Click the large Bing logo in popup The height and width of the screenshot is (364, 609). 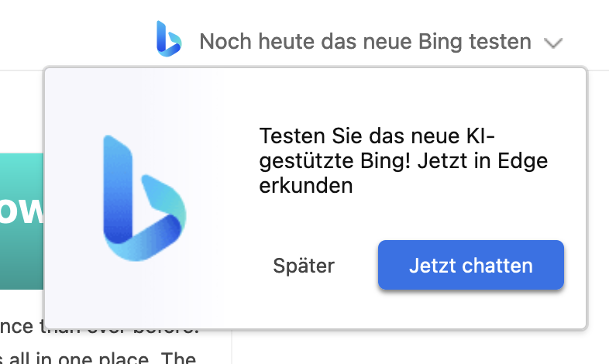(144, 198)
